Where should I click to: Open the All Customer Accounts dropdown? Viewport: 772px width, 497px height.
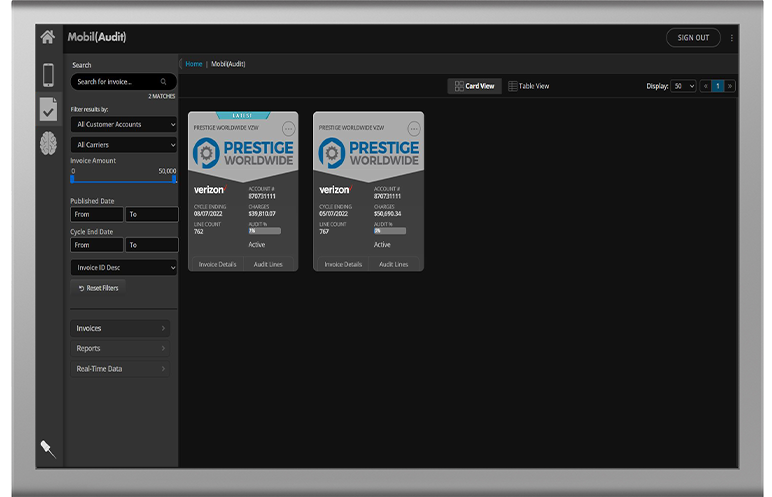(124, 125)
